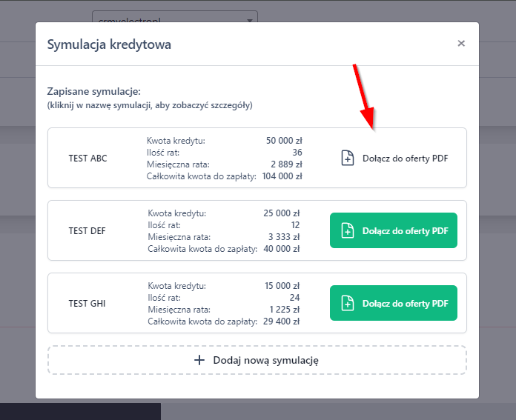The image size is (516, 420).
Task: Click the 29 400 zł total amount value
Action: tap(283, 321)
